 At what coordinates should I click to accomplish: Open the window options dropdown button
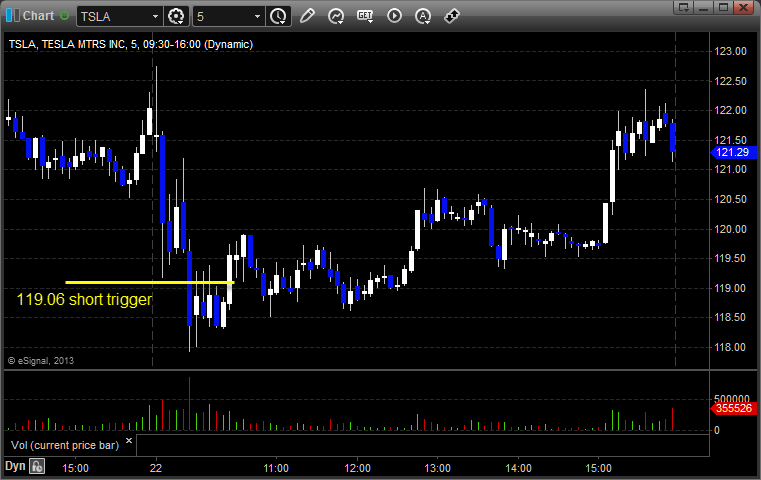[684, 7]
